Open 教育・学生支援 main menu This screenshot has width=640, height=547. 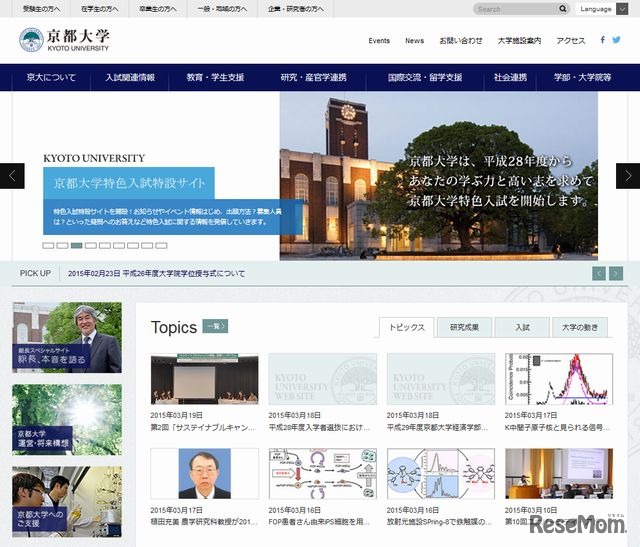click(215, 77)
